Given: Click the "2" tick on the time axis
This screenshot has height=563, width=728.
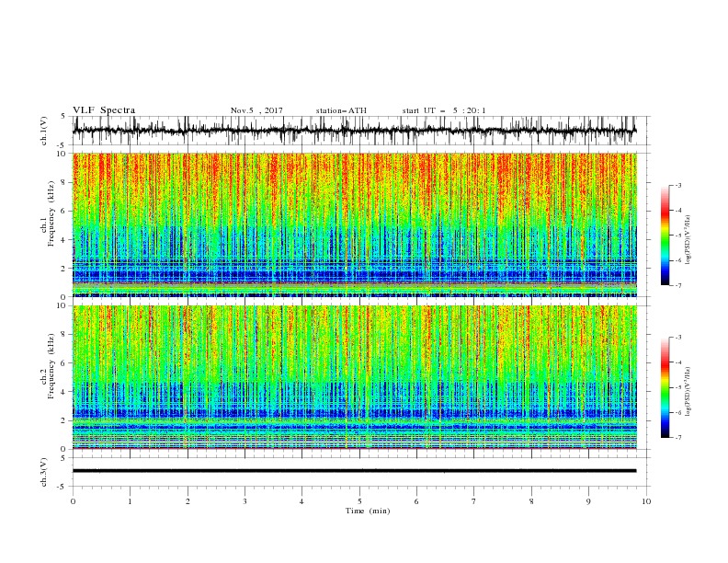Looking at the screenshot, I should pos(188,501).
